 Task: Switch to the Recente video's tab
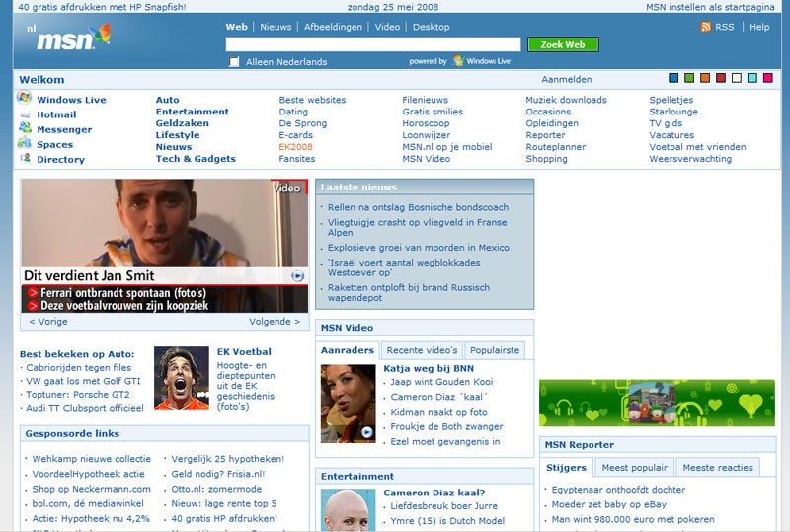[422, 350]
